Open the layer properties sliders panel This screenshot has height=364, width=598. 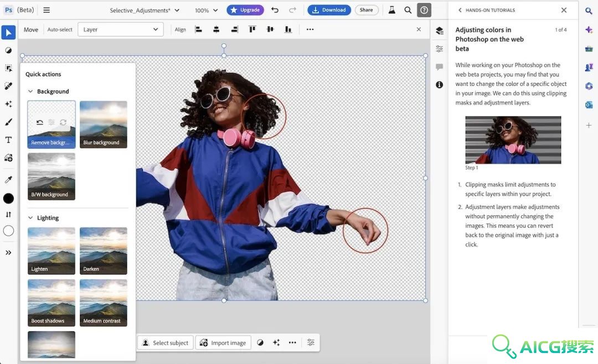pyautogui.click(x=439, y=49)
